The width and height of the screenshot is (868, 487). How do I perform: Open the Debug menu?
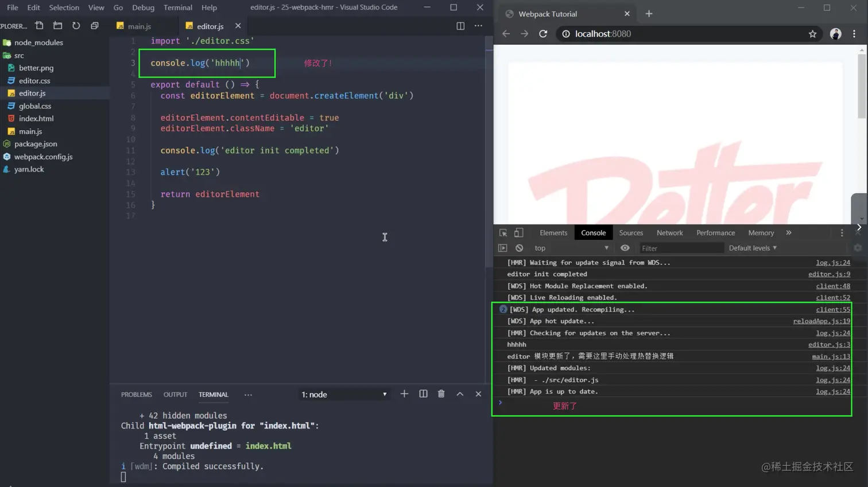point(143,7)
